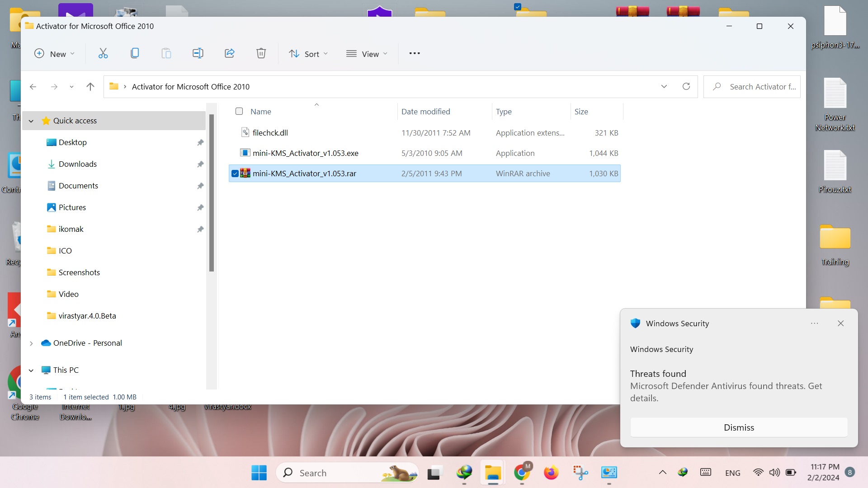
Task: Expand the address bar history dropdown
Action: click(664, 86)
